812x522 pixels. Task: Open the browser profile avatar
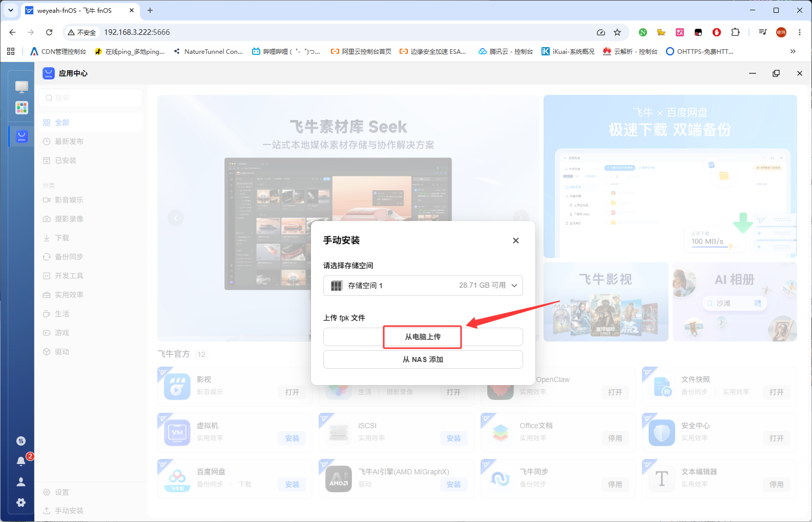(781, 32)
